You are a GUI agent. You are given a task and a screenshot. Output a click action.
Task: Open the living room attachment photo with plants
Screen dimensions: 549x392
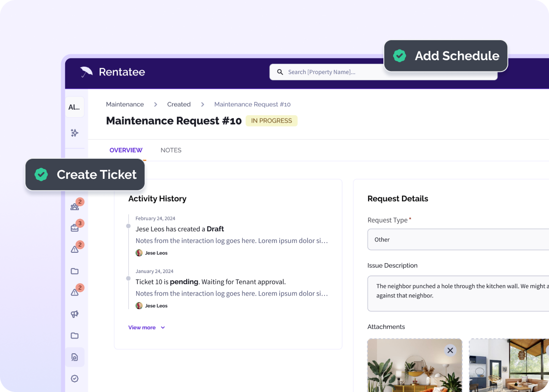[x=415, y=366]
